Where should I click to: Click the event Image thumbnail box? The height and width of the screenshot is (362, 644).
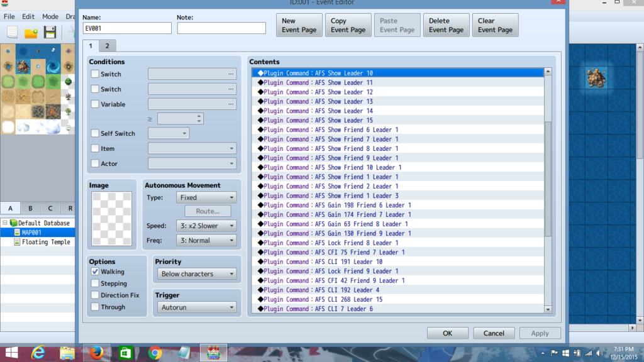tap(111, 219)
